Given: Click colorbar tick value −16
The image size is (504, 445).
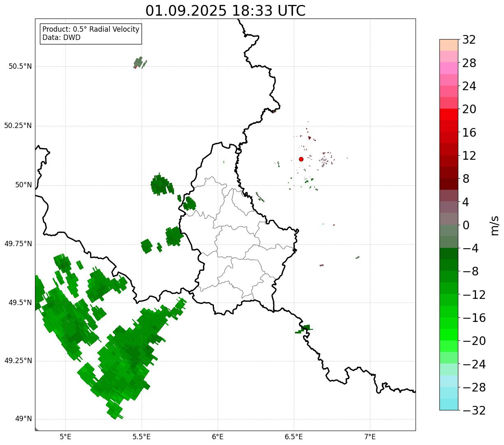Looking at the screenshot, I should pos(474,318).
